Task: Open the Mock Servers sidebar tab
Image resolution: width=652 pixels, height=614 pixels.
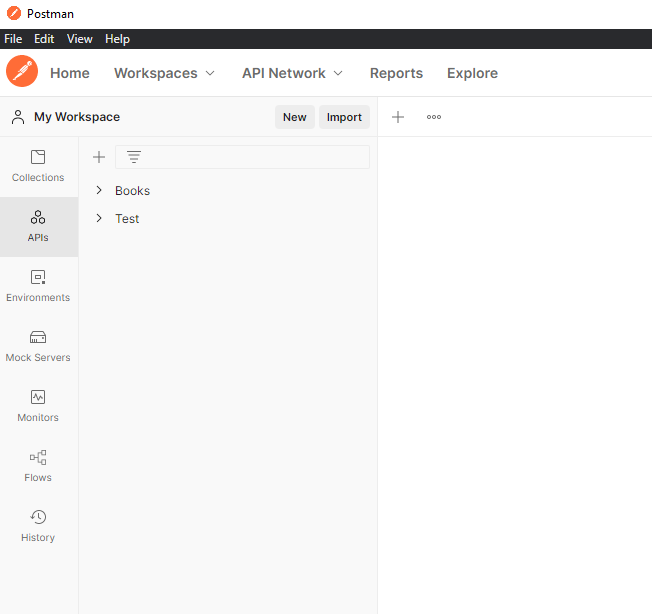Action: (38, 347)
